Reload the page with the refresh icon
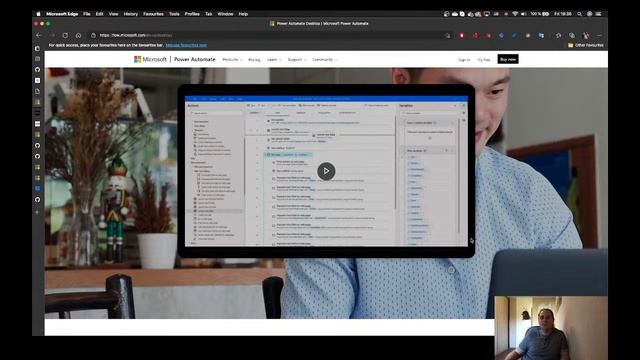This screenshot has height=360, width=640. point(65,36)
